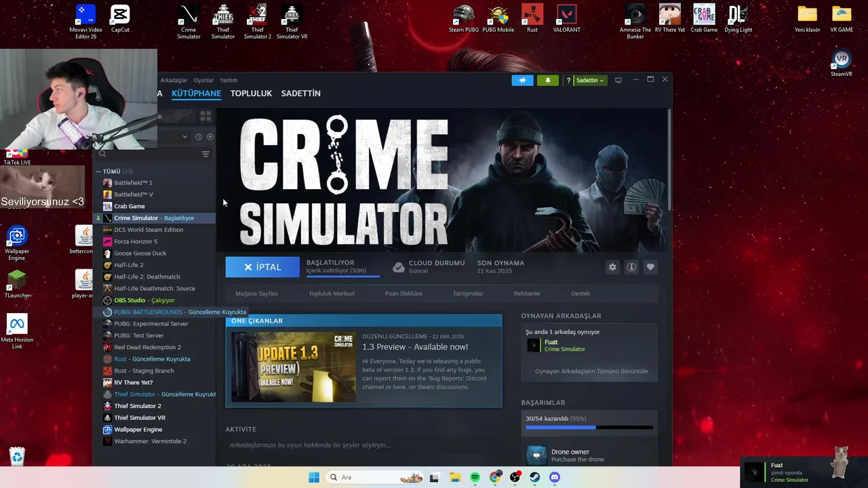The height and width of the screenshot is (488, 868).
Task: Open Wallpaper Engine desktop icon
Action: 17,243
